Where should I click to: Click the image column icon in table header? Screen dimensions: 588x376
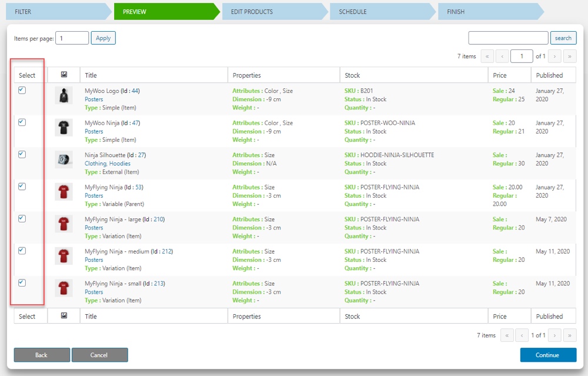[64, 75]
